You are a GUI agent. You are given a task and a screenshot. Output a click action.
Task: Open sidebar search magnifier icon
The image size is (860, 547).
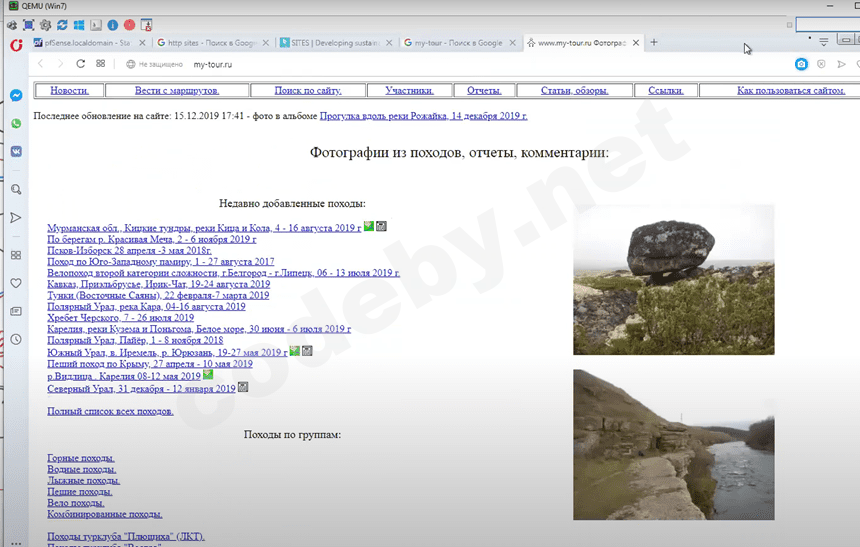click(16, 189)
